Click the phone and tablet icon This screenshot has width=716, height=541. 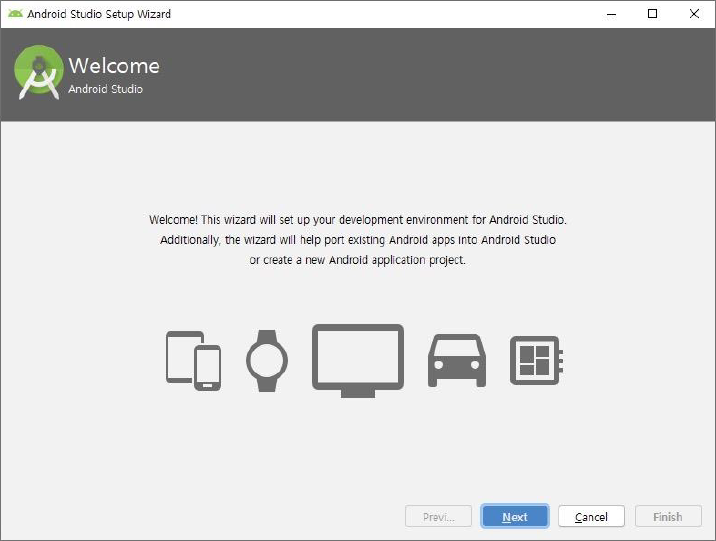194,361
